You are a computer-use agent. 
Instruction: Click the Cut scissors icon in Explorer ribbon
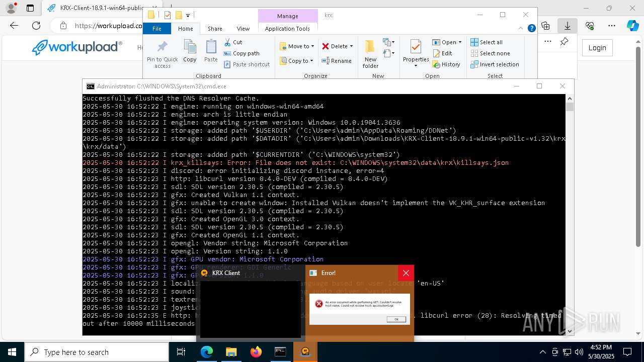point(227,42)
